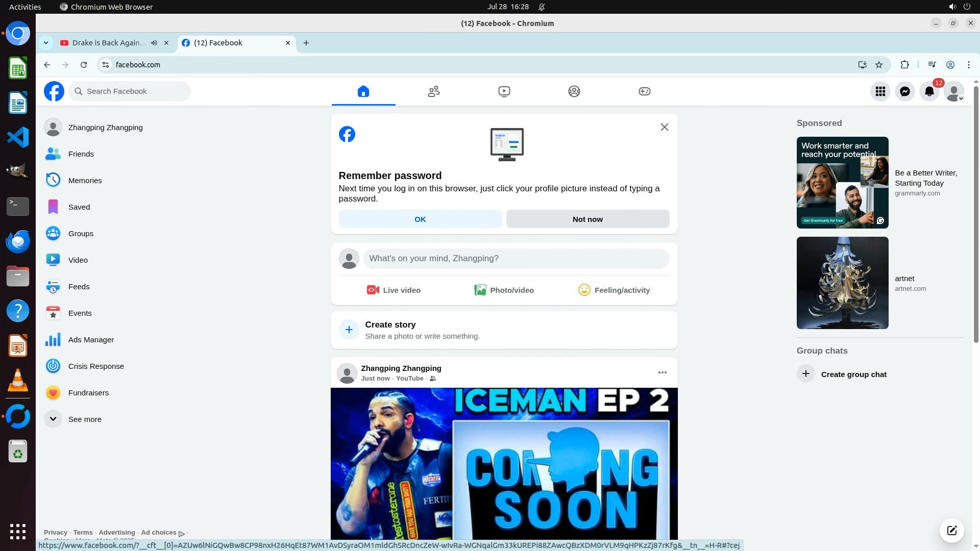The image size is (980, 551).
Task: Click OK to remember password
Action: (x=420, y=219)
